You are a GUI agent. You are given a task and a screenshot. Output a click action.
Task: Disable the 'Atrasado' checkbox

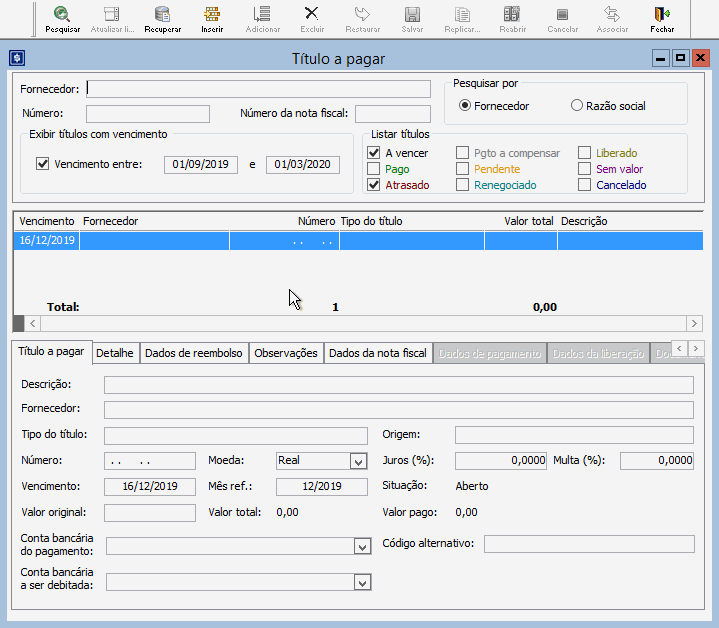pyautogui.click(x=374, y=185)
